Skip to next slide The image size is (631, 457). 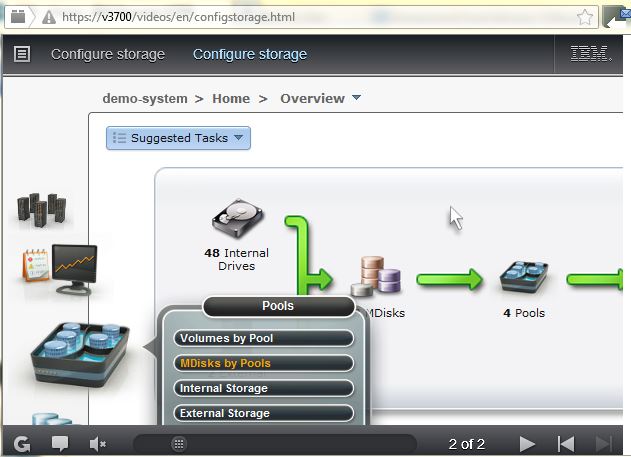point(604,444)
